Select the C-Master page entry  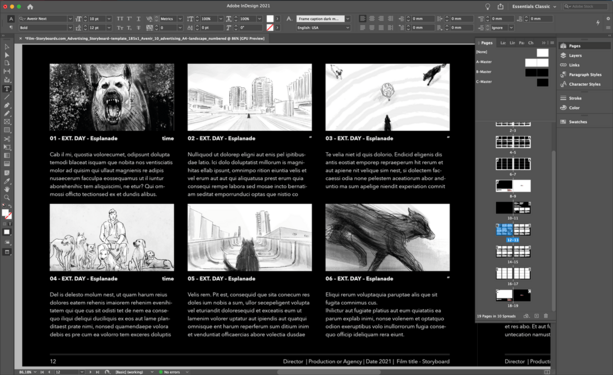tap(513, 82)
